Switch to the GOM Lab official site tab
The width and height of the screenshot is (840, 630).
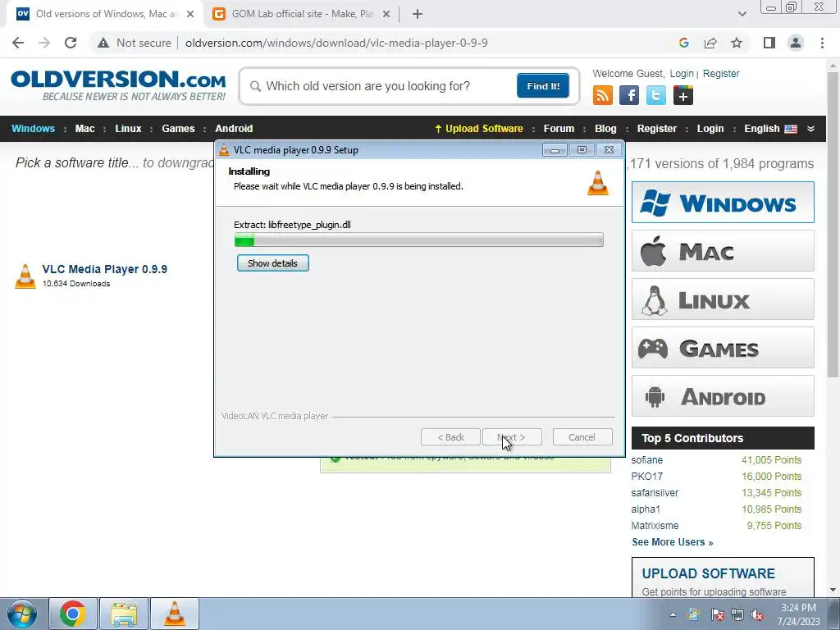pos(302,14)
